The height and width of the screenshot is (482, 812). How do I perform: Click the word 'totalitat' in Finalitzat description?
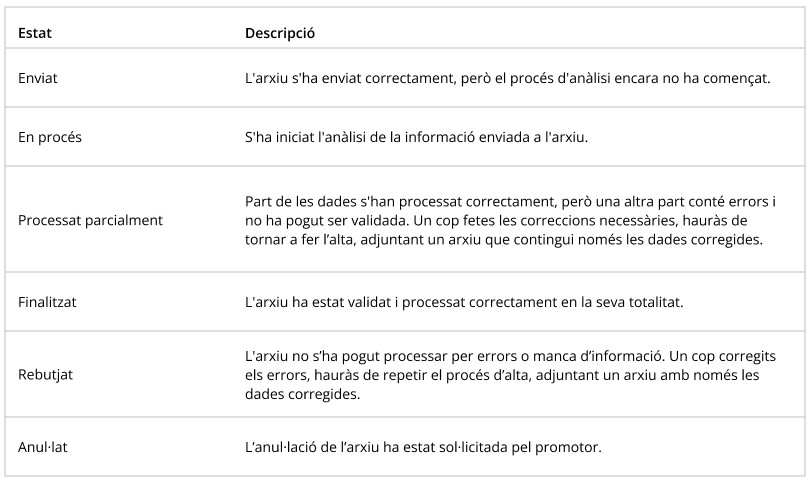[656, 300]
